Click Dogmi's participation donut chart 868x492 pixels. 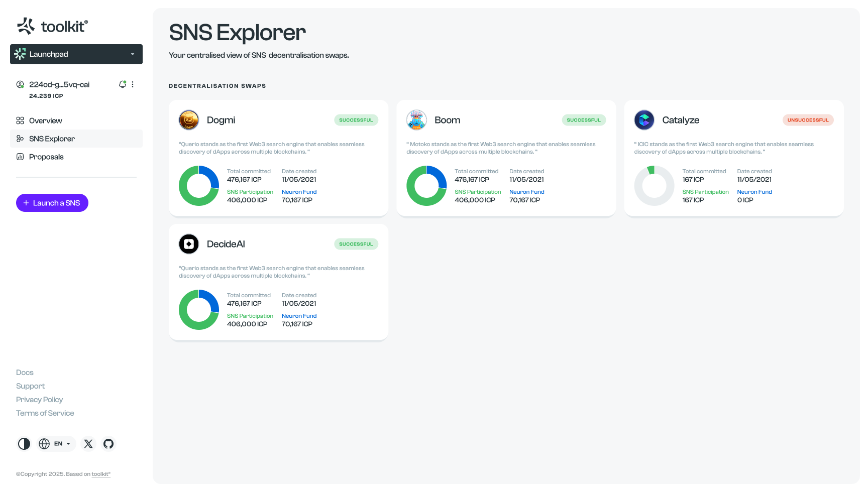[x=199, y=186]
